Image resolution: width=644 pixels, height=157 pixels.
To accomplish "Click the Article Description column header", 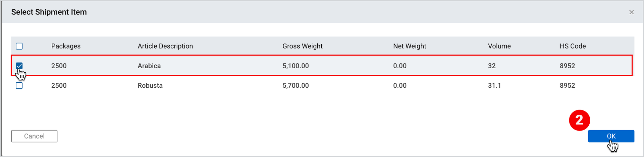I will pos(165,46).
